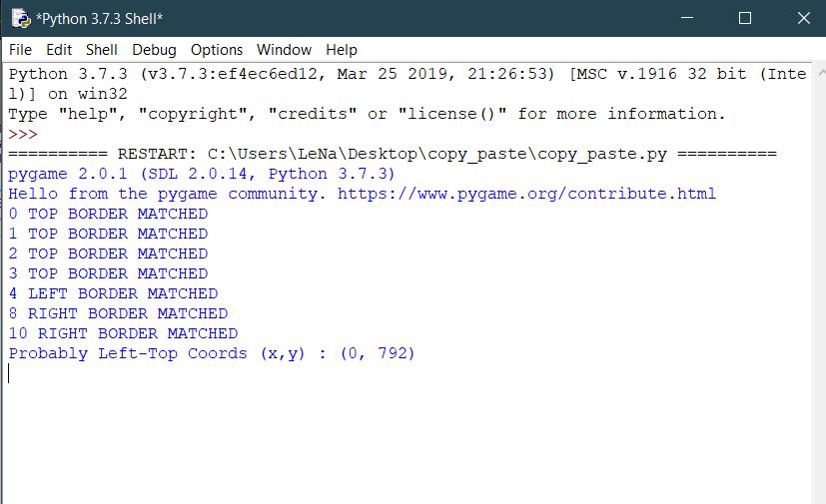Minimize the Python Shell window

(x=686, y=19)
